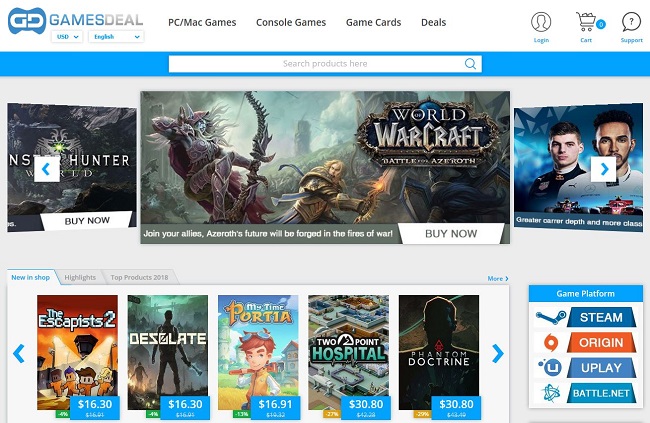Open the Login user icon
650x423 pixels.
tap(541, 22)
